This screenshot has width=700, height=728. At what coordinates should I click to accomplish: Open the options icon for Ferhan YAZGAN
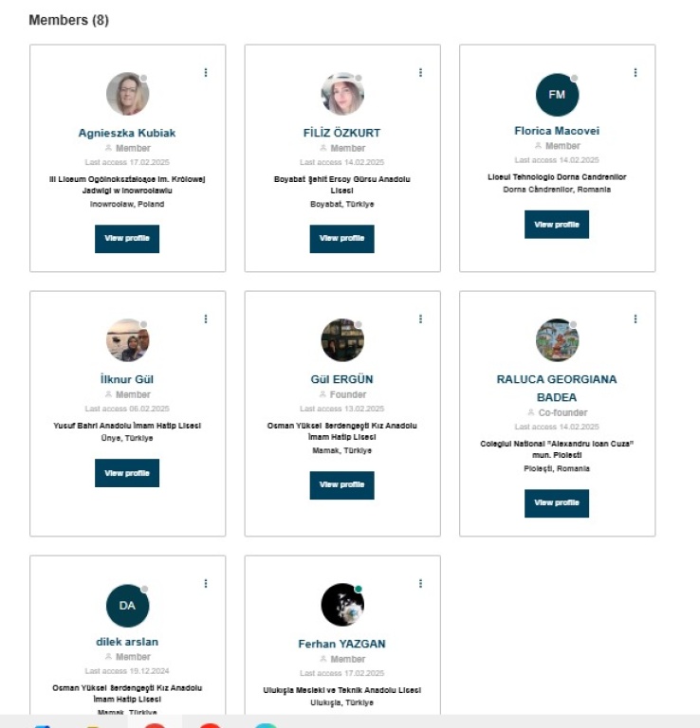(420, 584)
